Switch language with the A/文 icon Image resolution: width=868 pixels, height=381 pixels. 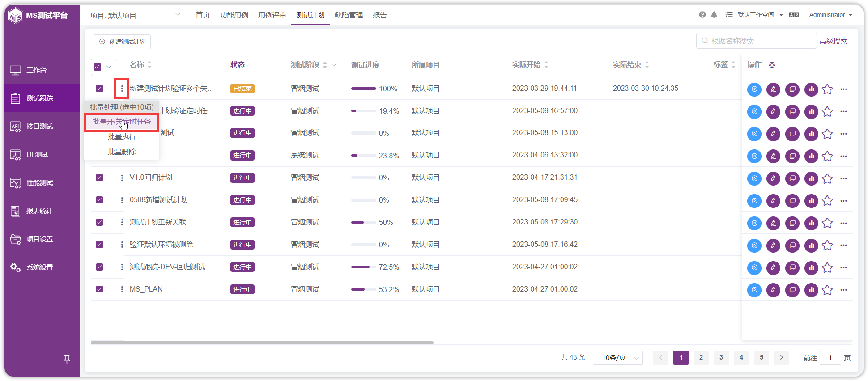pos(794,15)
